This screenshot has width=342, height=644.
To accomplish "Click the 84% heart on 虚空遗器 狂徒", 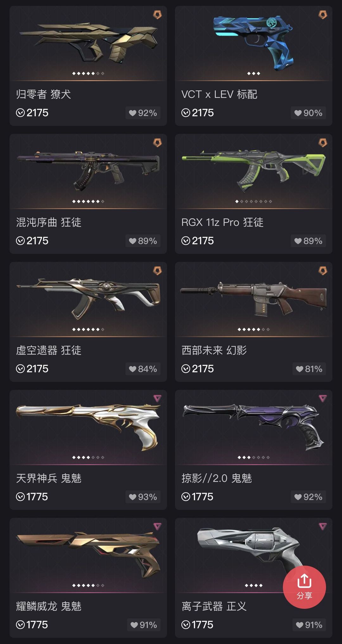I will tap(143, 369).
